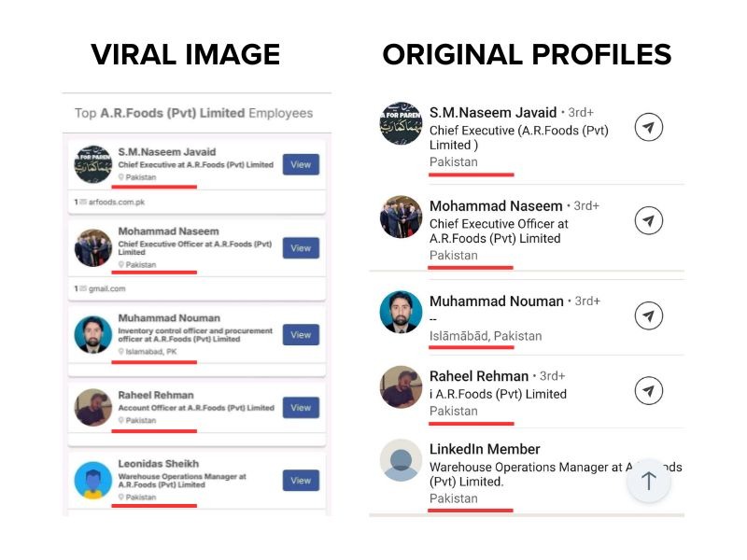The height and width of the screenshot is (560, 747).
Task: Open Muhammad Nouman's profile photo in original profiles
Action: pos(402,312)
